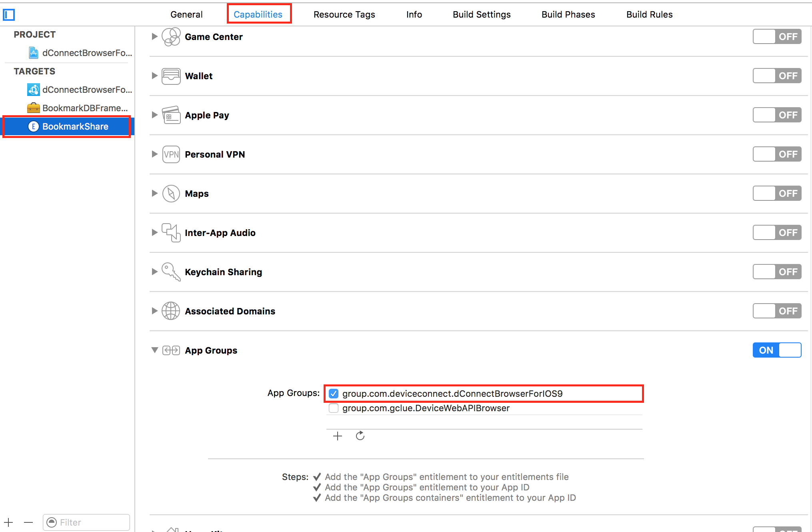Check group.com.gclue.DeviceWebAPIBrowser checkbox
Viewport: 812px width, 532px height.
pos(334,408)
